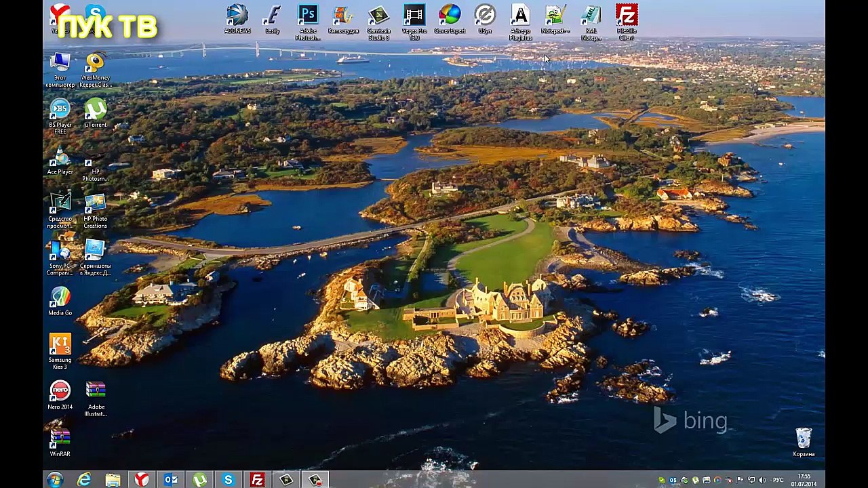Select the Корзина recycle bin icon
This screenshot has width=868, height=488.
(x=804, y=439)
